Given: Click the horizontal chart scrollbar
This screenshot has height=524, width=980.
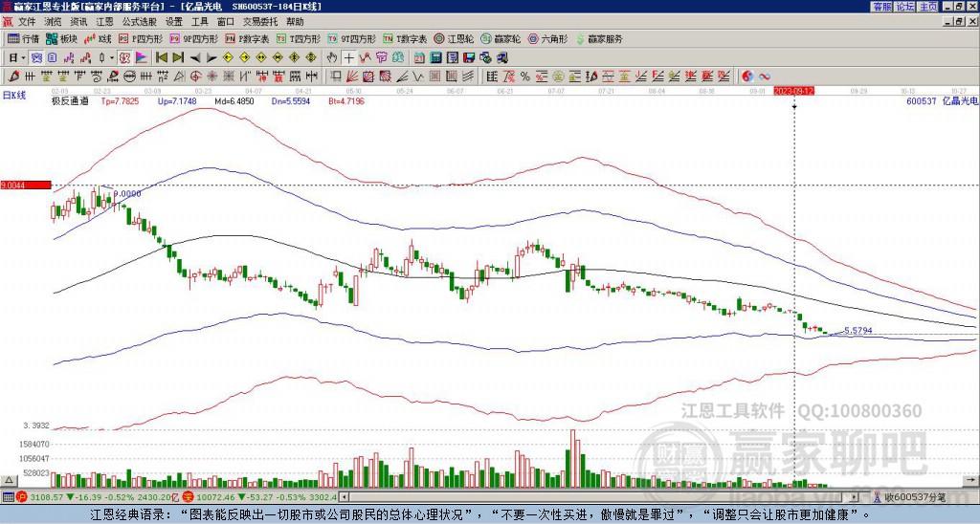Looking at the screenshot, I should pyautogui.click(x=598, y=497).
